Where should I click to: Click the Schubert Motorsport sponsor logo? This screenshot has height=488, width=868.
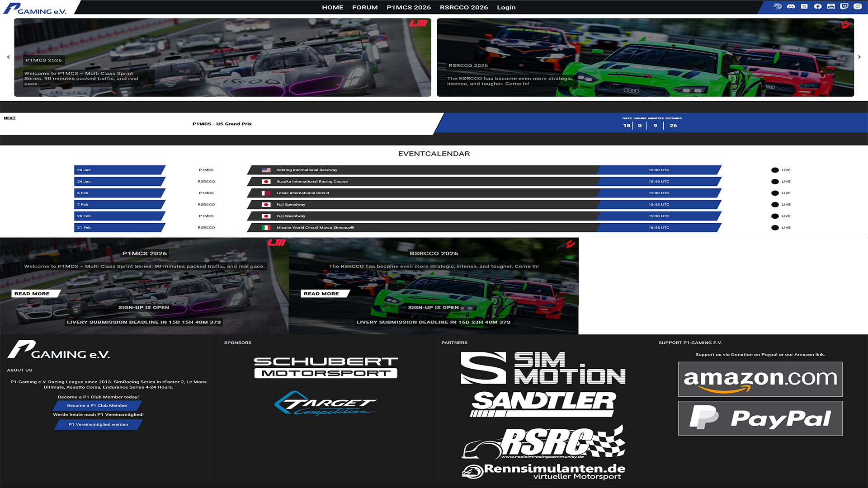tap(325, 367)
